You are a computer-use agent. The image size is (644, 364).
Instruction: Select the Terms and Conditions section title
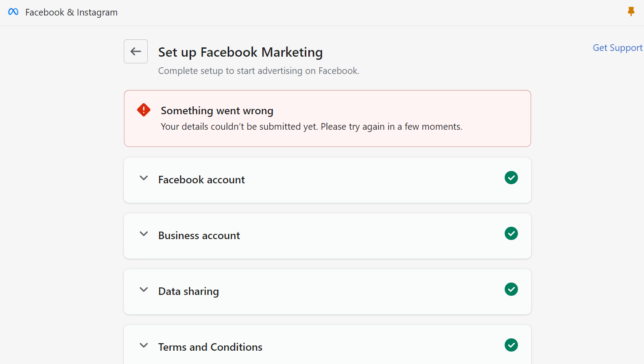210,347
